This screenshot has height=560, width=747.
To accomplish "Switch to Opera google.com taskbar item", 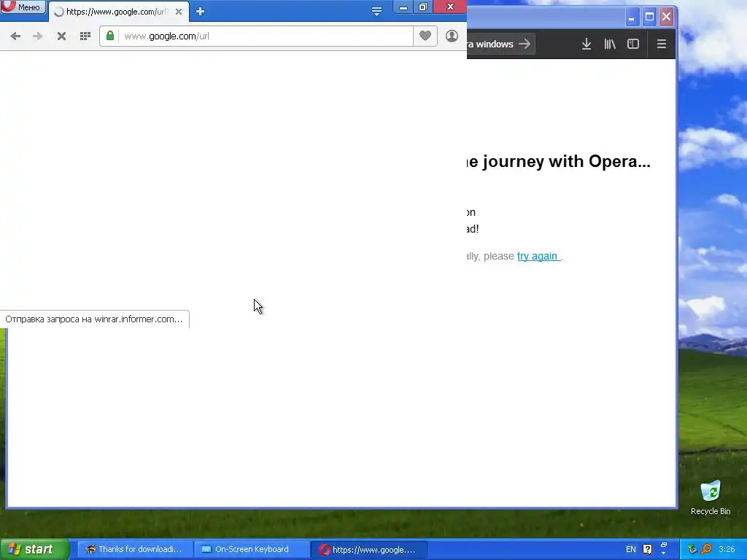I will [x=368, y=550].
